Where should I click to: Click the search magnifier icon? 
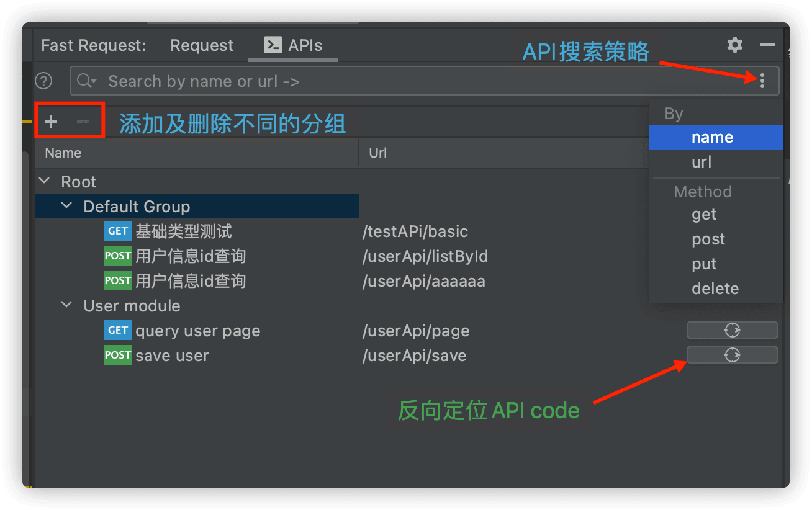[x=86, y=81]
